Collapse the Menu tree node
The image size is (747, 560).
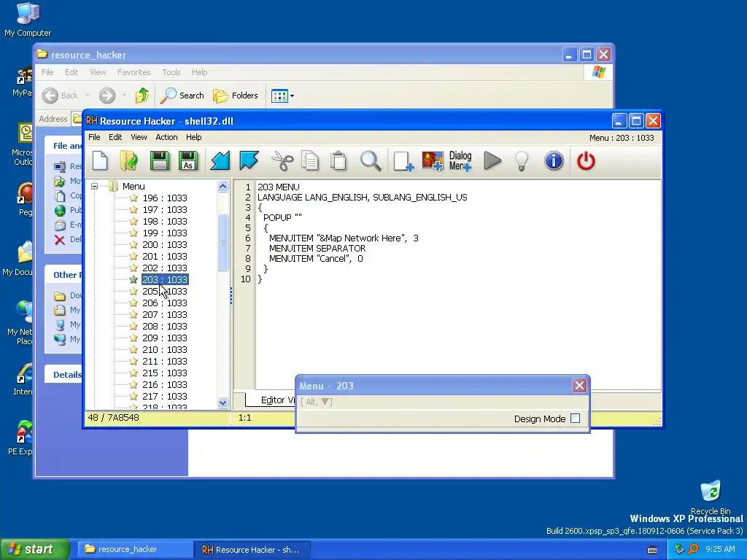(94, 186)
